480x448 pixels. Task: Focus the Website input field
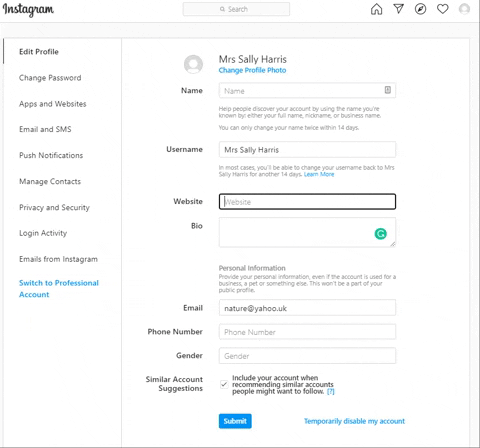[x=307, y=202]
